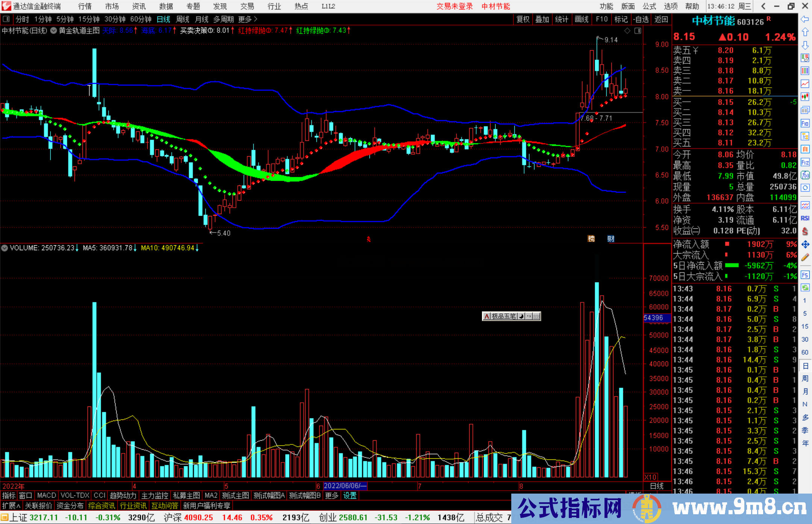Image resolution: width=812 pixels, height=524 pixels.
Task: Click the down arrow icon in right sidebar
Action: (x=805, y=45)
